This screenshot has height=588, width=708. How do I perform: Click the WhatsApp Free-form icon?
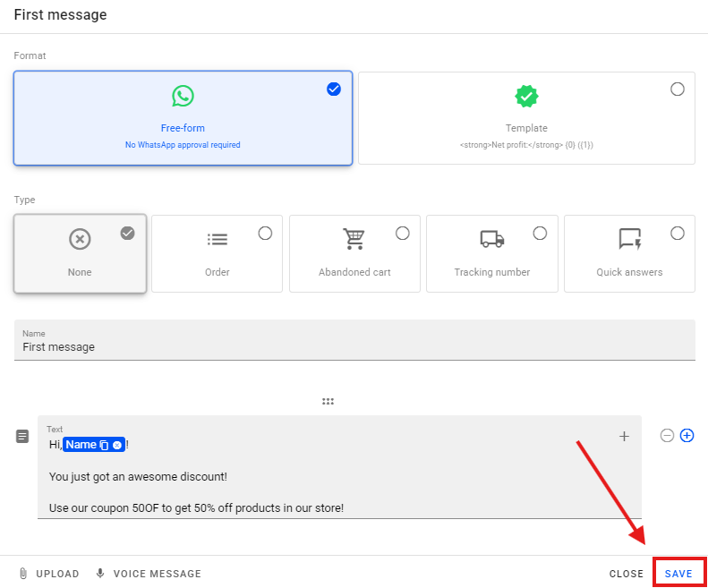coord(183,97)
